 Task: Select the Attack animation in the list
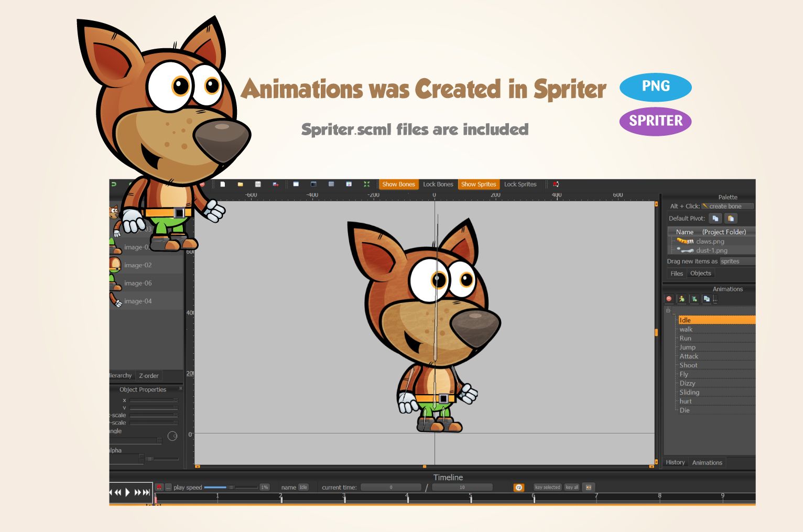(x=689, y=356)
